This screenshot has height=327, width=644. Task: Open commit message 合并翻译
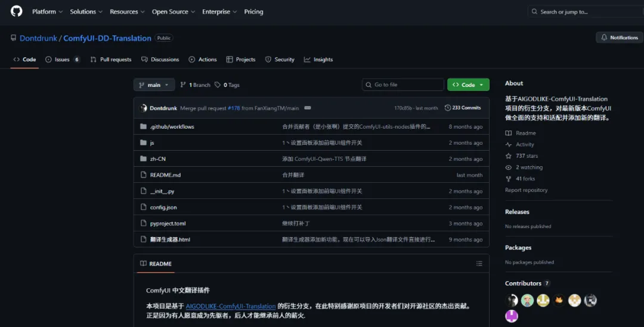[293, 175]
